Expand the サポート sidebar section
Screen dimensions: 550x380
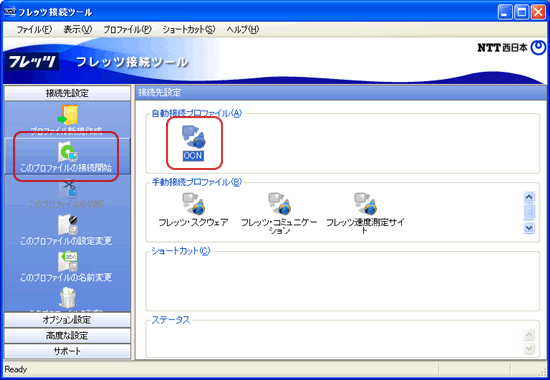(67, 351)
